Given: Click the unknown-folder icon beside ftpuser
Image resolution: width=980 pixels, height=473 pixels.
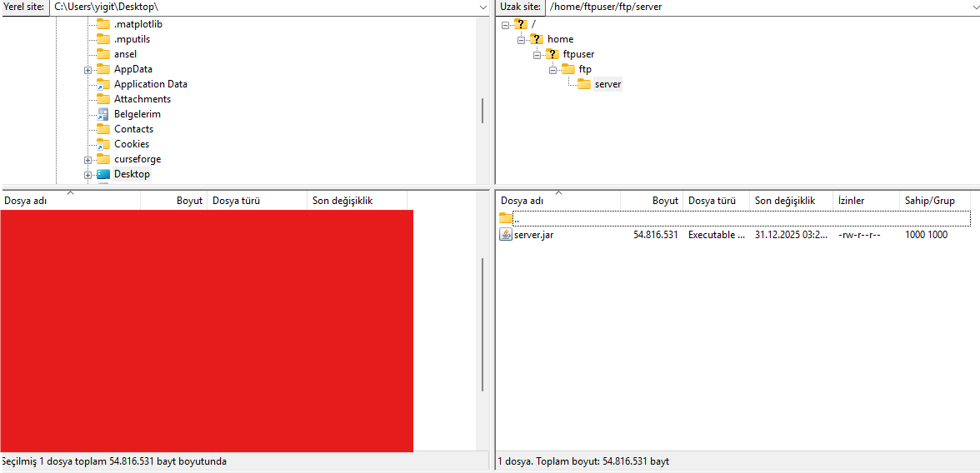Looking at the screenshot, I should (x=552, y=54).
